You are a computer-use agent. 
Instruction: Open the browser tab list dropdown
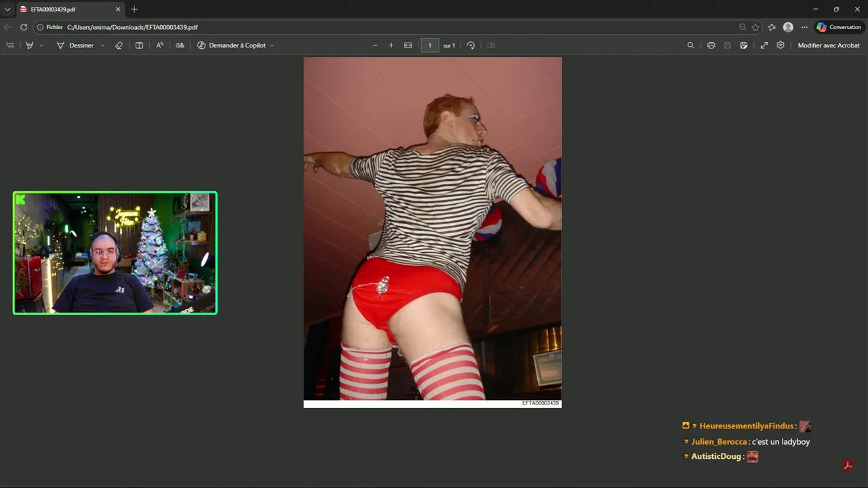(7, 9)
